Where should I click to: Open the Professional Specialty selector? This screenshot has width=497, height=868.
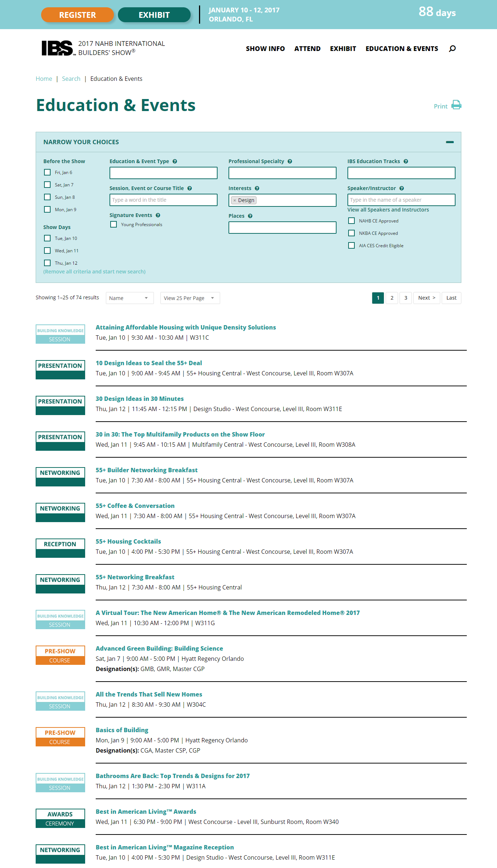click(282, 173)
